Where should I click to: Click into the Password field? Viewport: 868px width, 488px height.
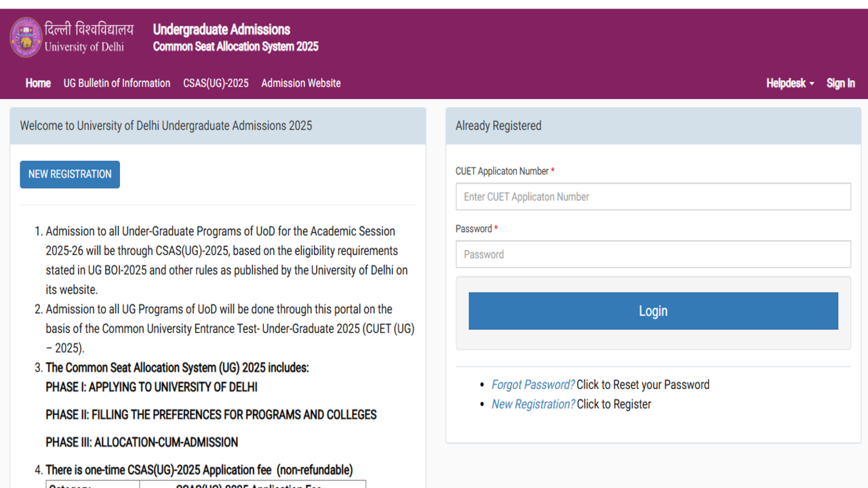click(x=653, y=254)
